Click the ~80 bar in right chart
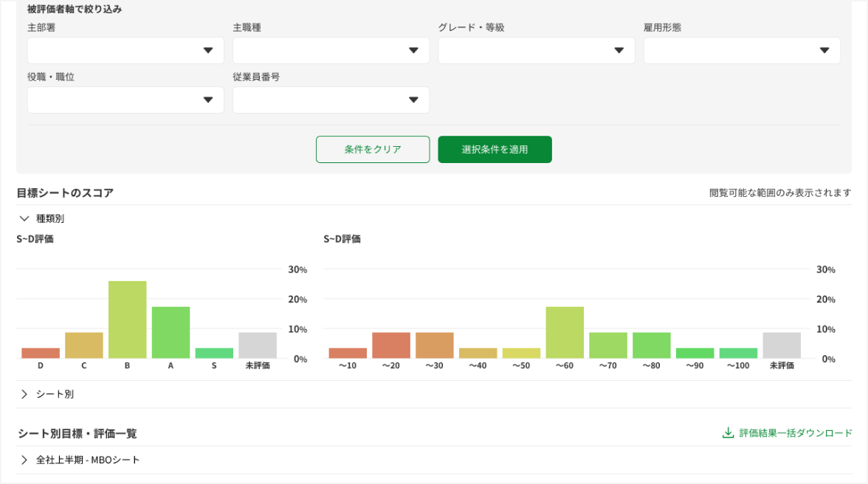This screenshot has height=484, width=868. [x=652, y=345]
